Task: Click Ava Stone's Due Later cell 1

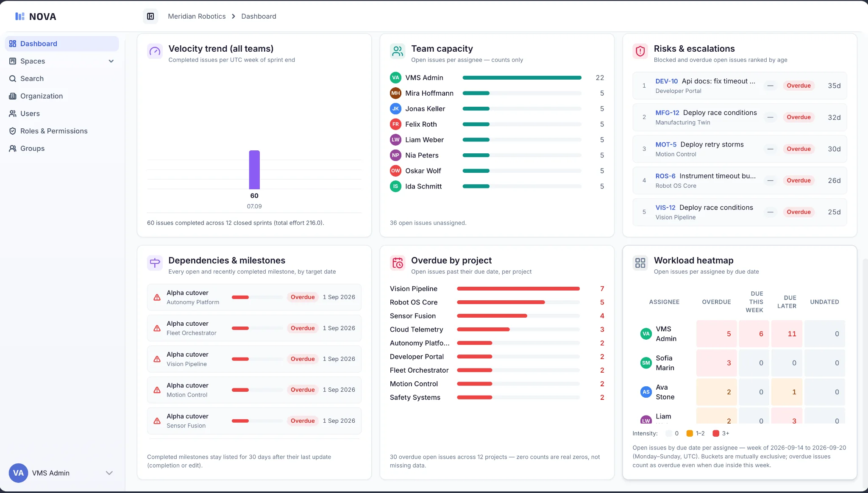Action: (x=787, y=392)
